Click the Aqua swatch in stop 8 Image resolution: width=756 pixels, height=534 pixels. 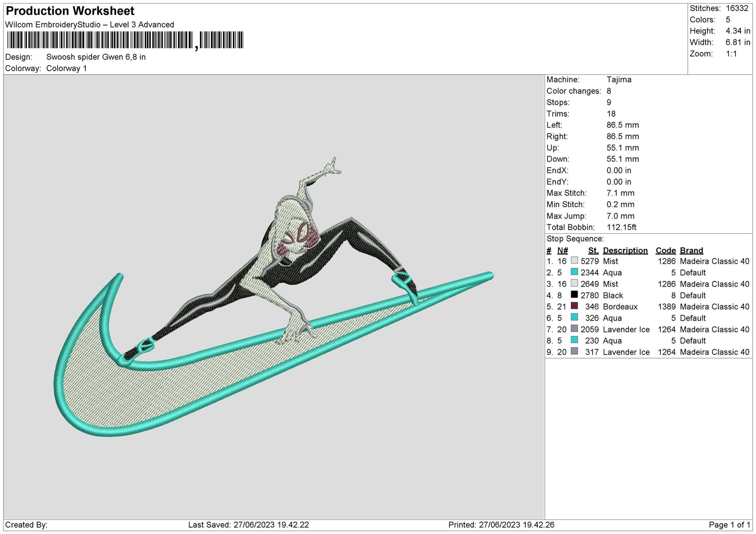tap(574, 340)
